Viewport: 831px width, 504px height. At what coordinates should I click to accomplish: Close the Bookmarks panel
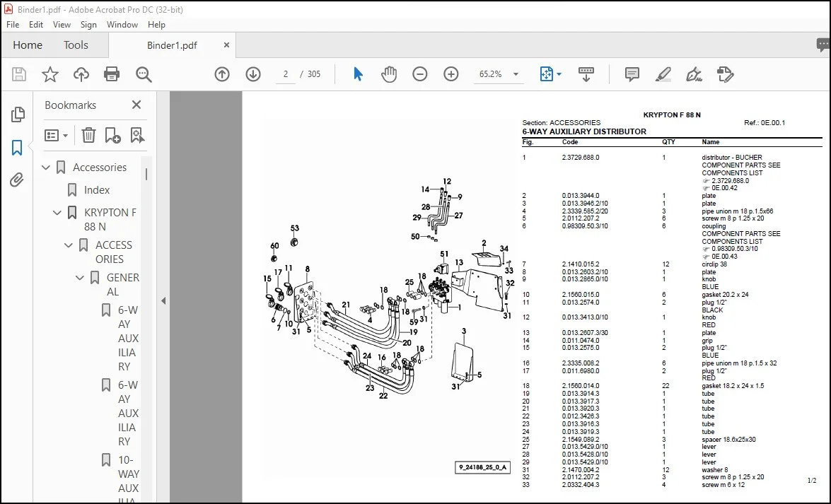point(136,105)
